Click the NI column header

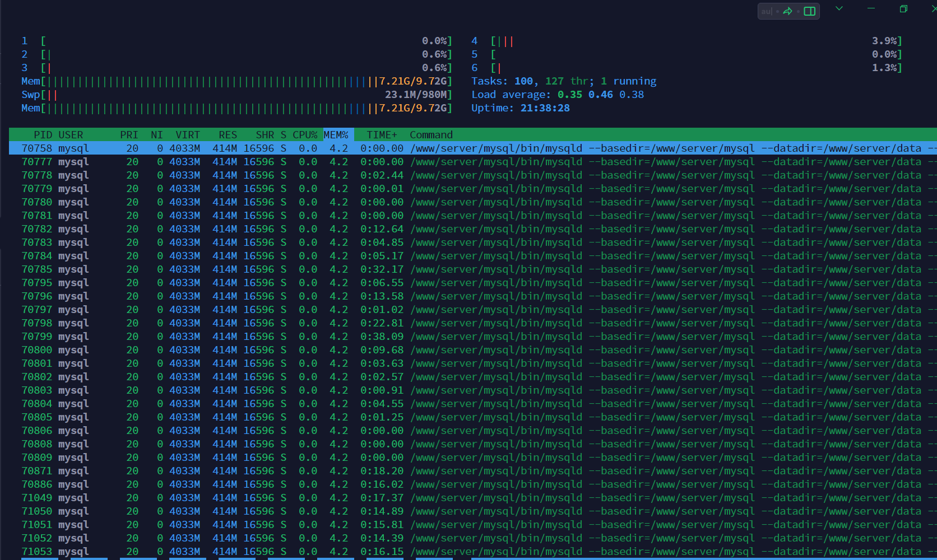157,135
